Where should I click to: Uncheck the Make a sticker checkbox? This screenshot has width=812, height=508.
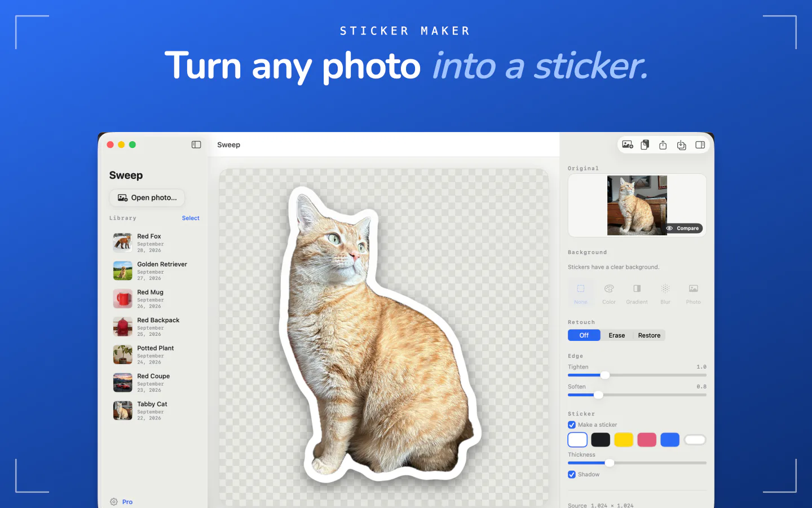572,425
